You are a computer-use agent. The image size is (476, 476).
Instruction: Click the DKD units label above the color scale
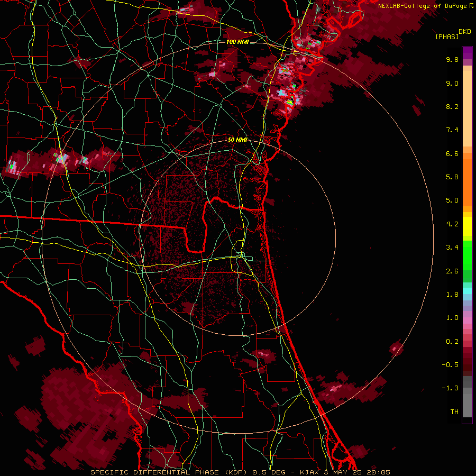[x=465, y=32]
